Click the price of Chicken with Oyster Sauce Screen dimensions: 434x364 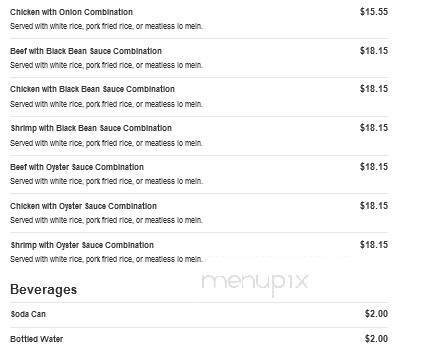(374, 206)
